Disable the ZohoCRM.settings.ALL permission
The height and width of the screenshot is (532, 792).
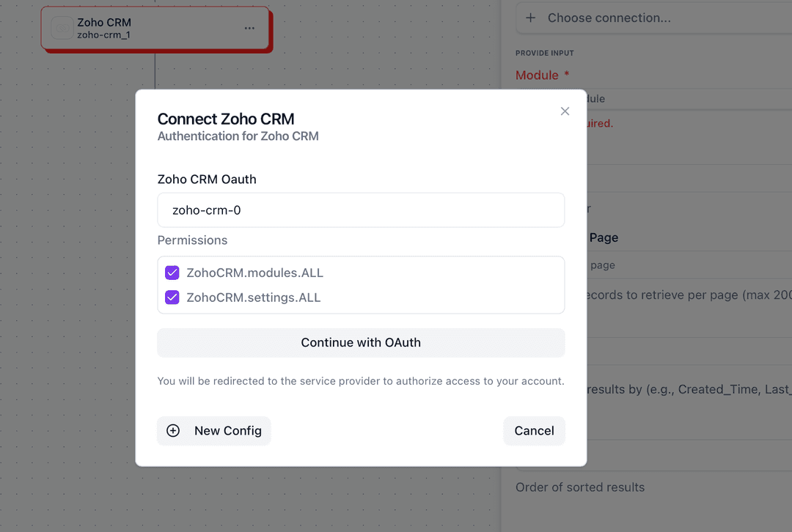coord(172,298)
